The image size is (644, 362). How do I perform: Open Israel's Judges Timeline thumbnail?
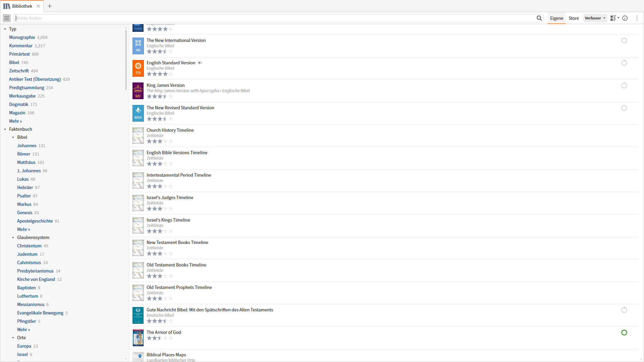[x=138, y=203]
